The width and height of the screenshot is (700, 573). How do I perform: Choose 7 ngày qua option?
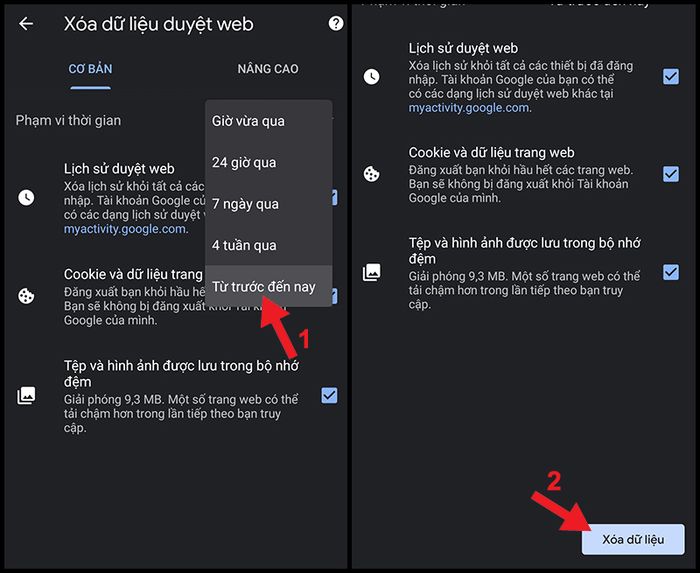pyautogui.click(x=269, y=204)
